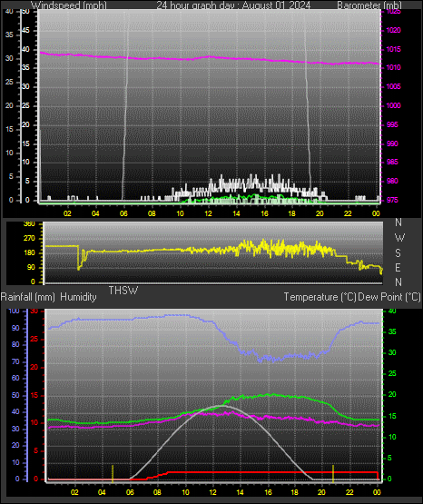Select the "THSW" label
The width and height of the screenshot is (423, 504).
[123, 291]
